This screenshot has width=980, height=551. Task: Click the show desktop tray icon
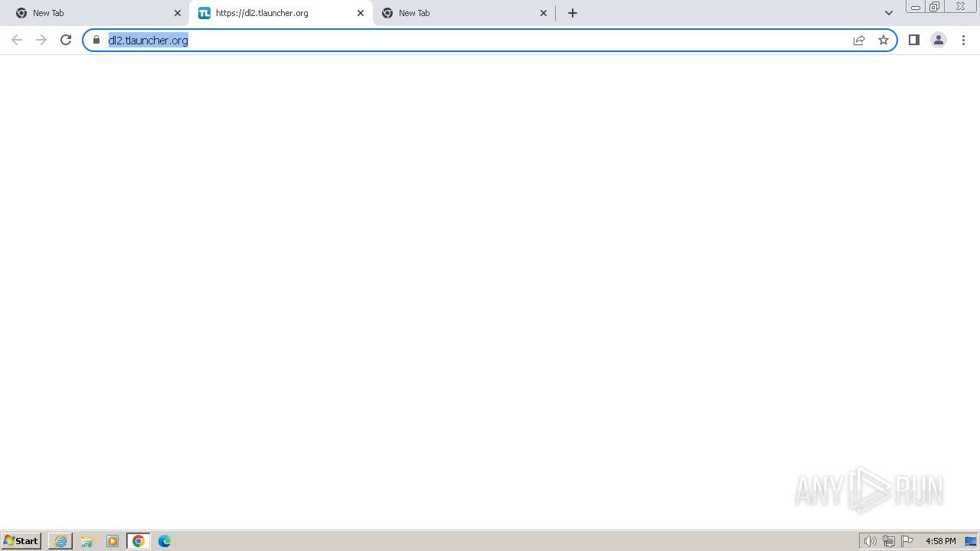coord(971,541)
